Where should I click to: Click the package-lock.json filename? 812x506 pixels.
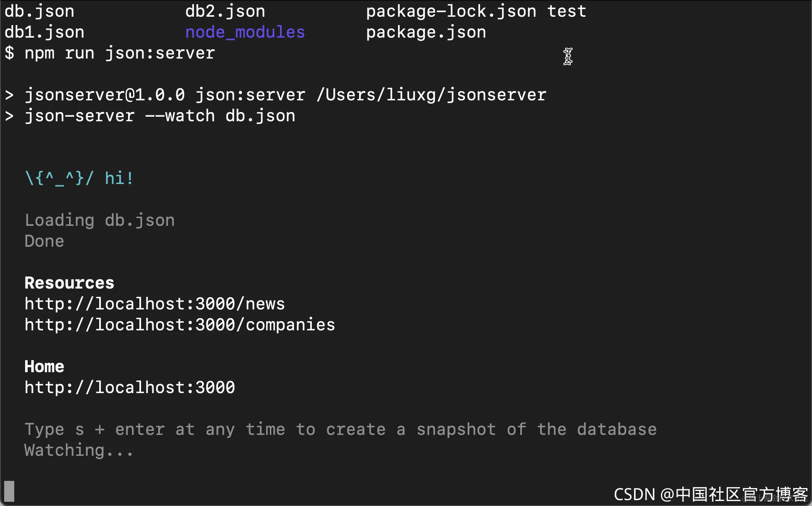(x=451, y=11)
